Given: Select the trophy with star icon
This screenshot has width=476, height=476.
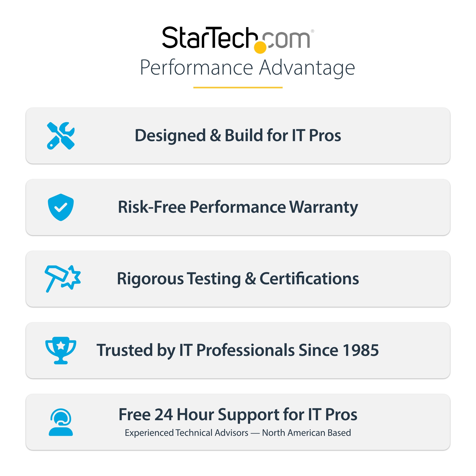Looking at the screenshot, I should (x=61, y=350).
